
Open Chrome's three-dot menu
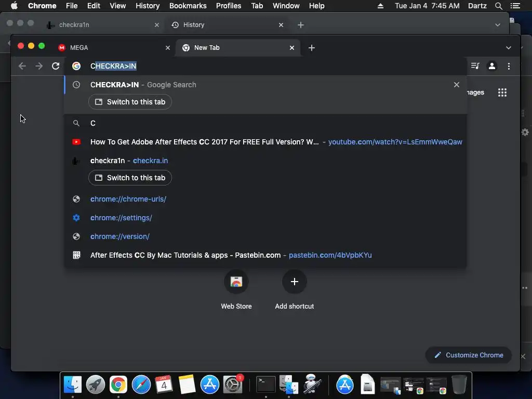(509, 66)
